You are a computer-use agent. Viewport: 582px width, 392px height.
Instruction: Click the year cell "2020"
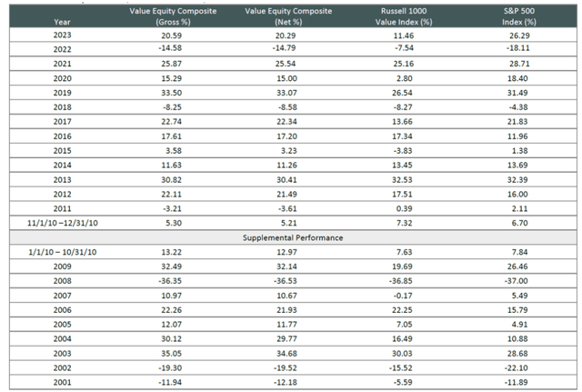click(x=62, y=78)
